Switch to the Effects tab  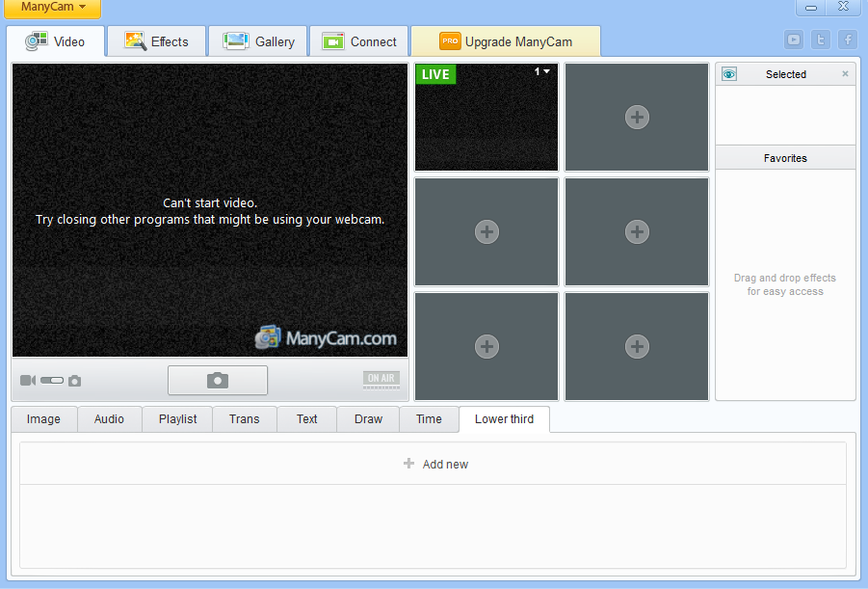157,41
